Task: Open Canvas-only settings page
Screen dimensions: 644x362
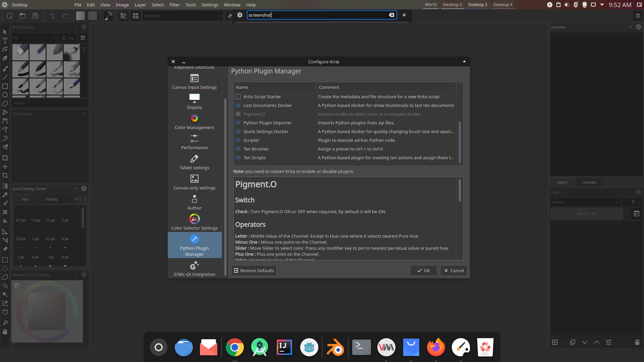Action: click(x=195, y=182)
